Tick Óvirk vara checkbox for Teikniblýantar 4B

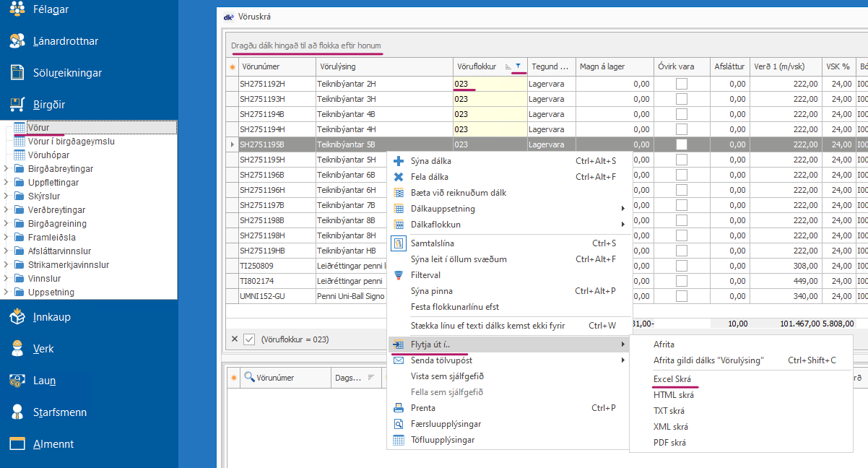682,114
